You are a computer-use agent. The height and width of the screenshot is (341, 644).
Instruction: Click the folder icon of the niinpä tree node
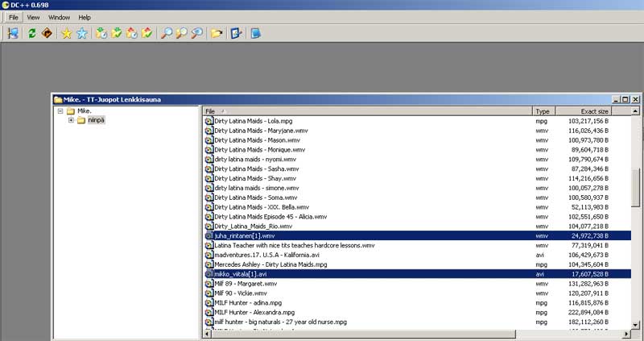coord(81,120)
